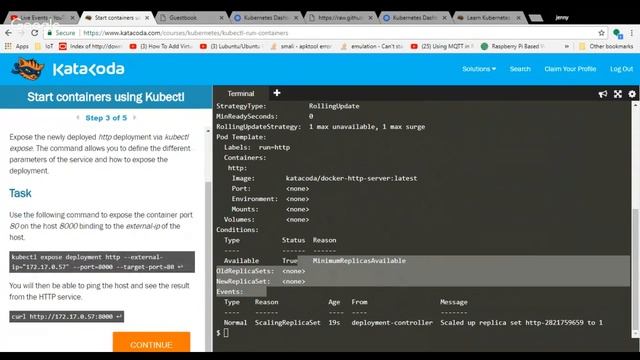Open the Solutions dropdown menu
Viewport: 640px width, 360px height.
tap(479, 69)
